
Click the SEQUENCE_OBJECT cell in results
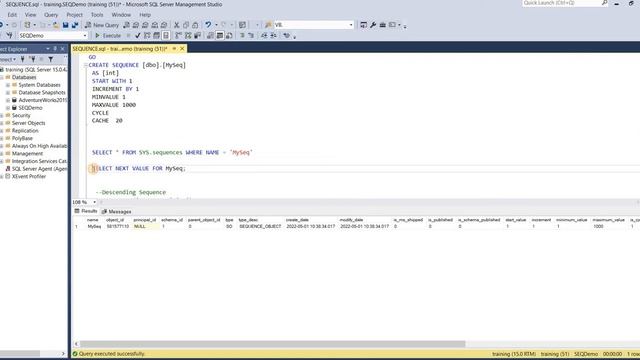260,226
